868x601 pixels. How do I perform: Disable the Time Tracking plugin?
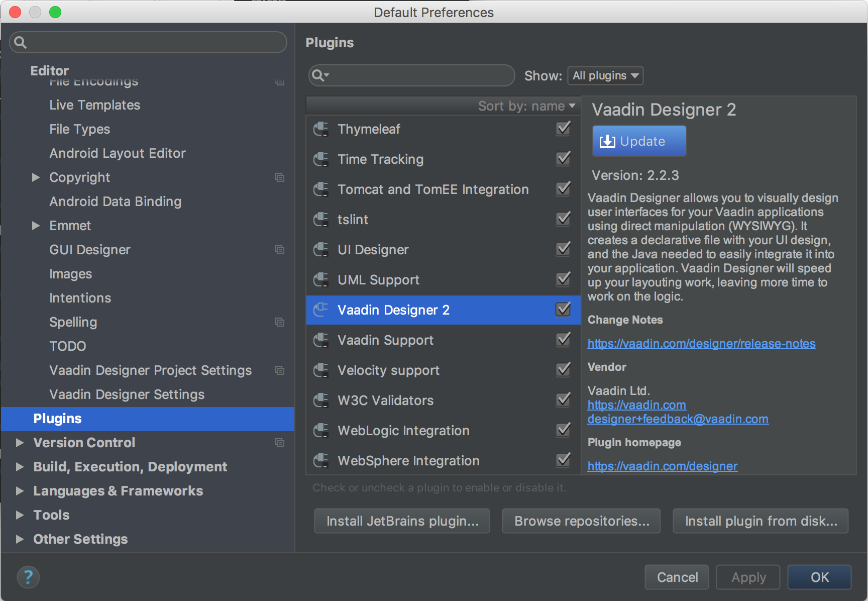click(563, 159)
